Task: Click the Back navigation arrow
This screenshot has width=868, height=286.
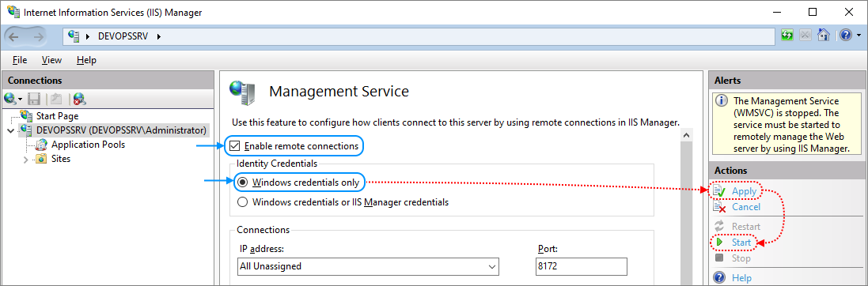Action: [x=13, y=36]
